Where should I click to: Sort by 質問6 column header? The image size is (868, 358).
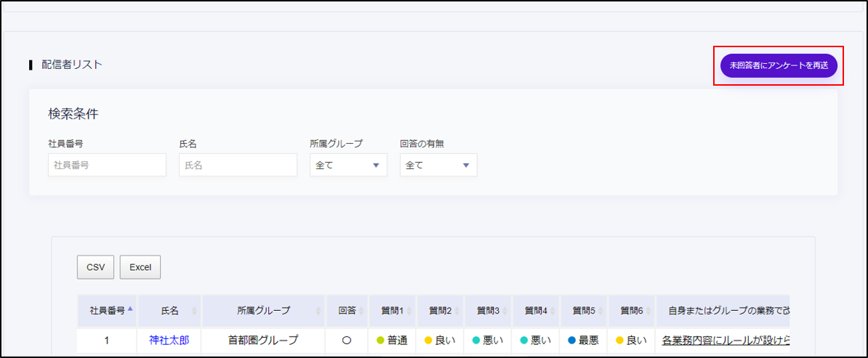632,310
